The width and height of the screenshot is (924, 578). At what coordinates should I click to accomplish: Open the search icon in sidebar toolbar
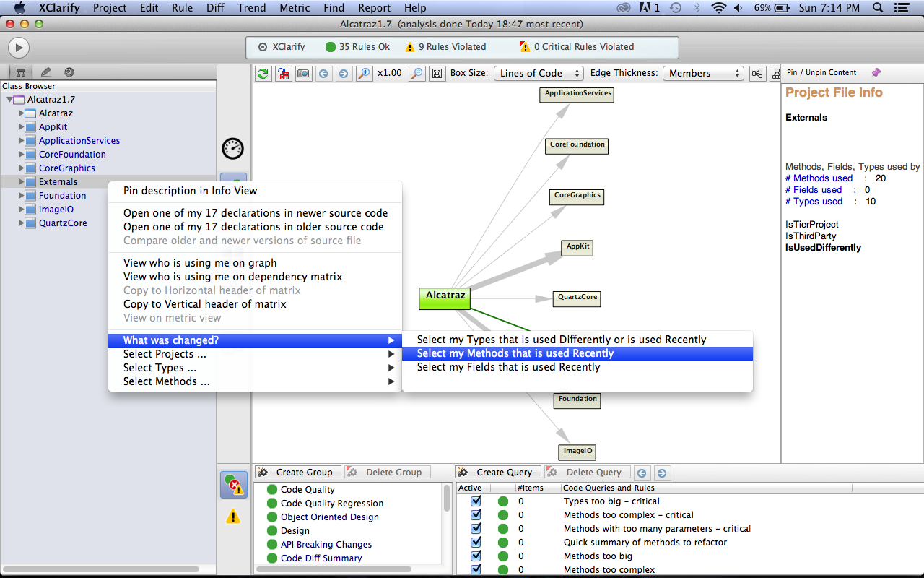[69, 72]
